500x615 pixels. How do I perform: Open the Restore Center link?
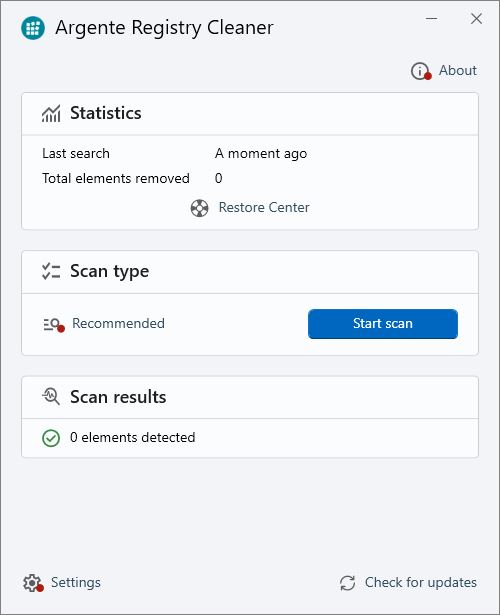coord(264,207)
